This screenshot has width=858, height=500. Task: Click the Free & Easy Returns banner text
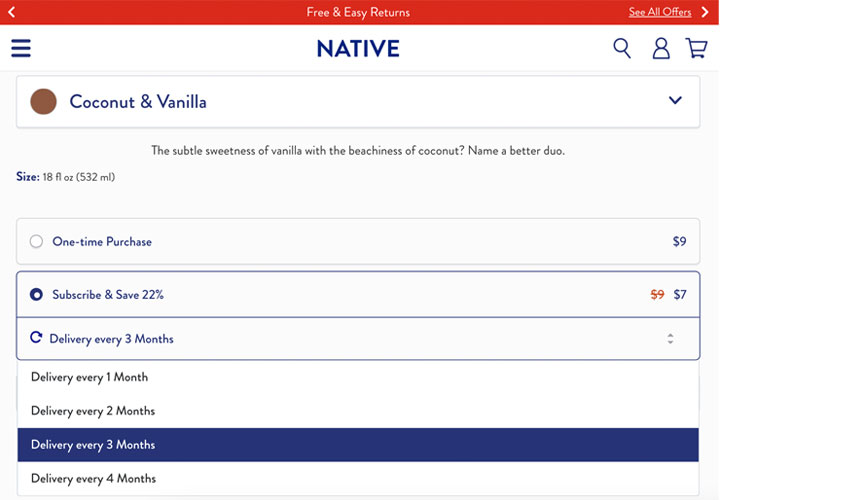click(x=358, y=12)
